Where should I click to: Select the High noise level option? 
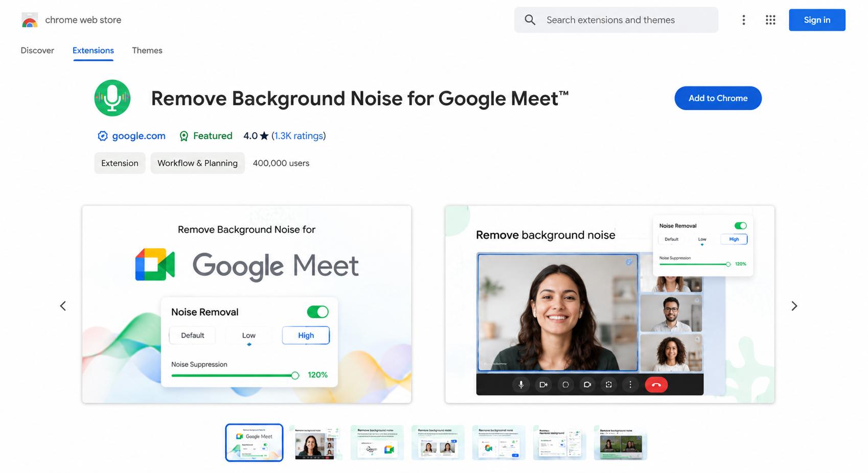tap(306, 336)
